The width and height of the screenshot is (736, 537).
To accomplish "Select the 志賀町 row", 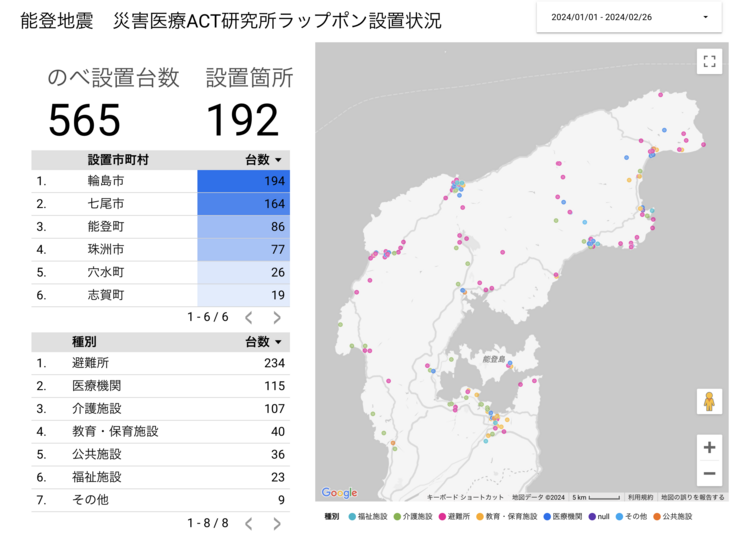I will [161, 295].
